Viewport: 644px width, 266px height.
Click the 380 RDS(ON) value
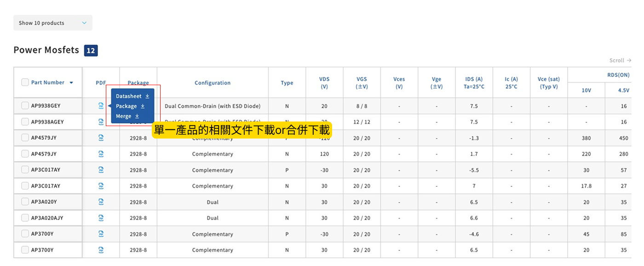pyautogui.click(x=586, y=138)
